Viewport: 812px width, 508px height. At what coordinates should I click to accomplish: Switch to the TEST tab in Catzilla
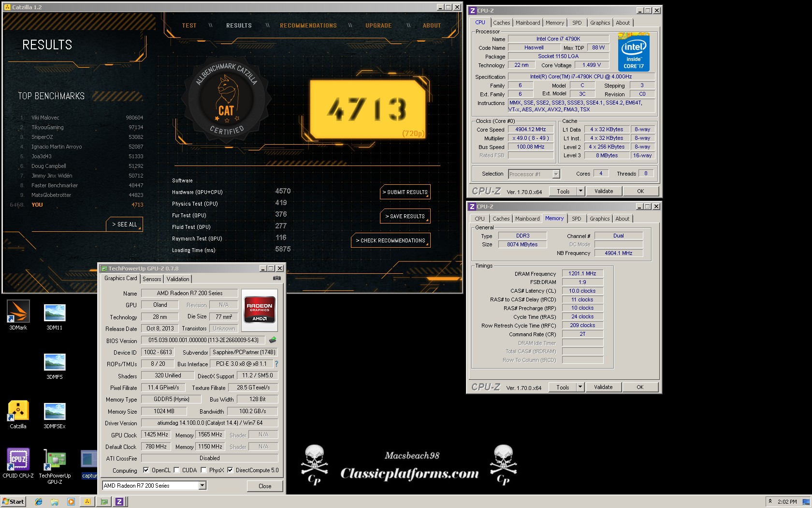(189, 26)
